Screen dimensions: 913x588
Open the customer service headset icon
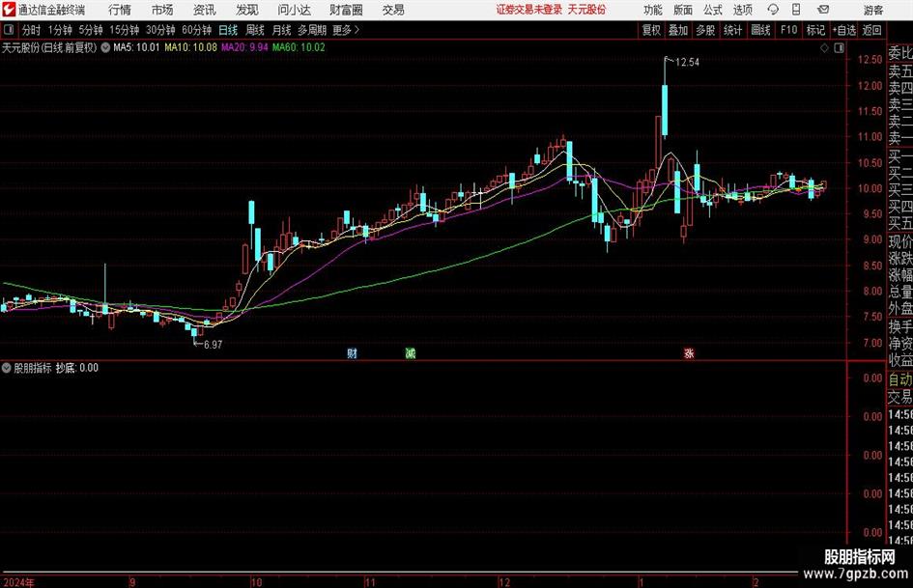coord(773,10)
